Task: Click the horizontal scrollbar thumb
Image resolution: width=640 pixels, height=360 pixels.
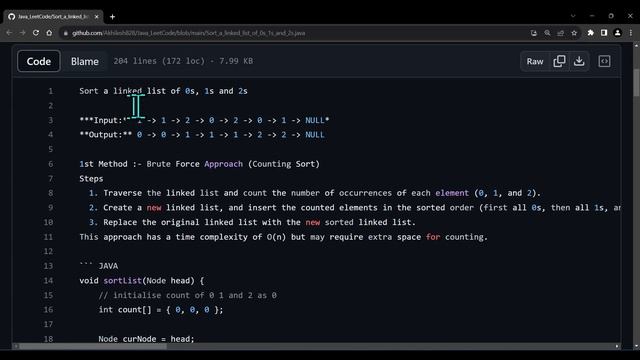Action: click(93, 347)
